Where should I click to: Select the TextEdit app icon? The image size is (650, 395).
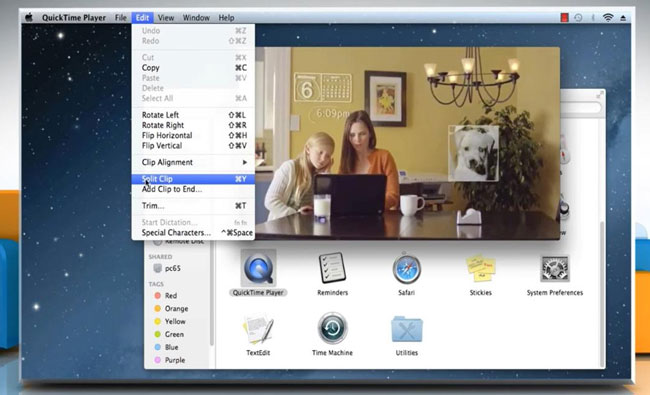point(258,329)
